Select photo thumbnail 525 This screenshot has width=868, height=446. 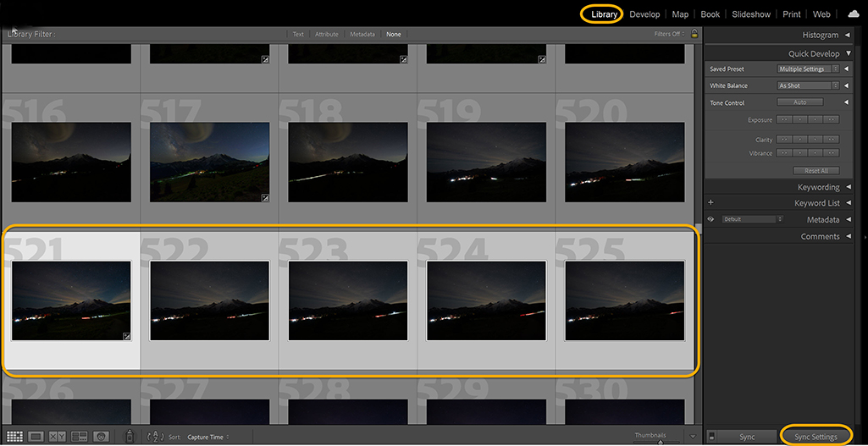tap(624, 300)
